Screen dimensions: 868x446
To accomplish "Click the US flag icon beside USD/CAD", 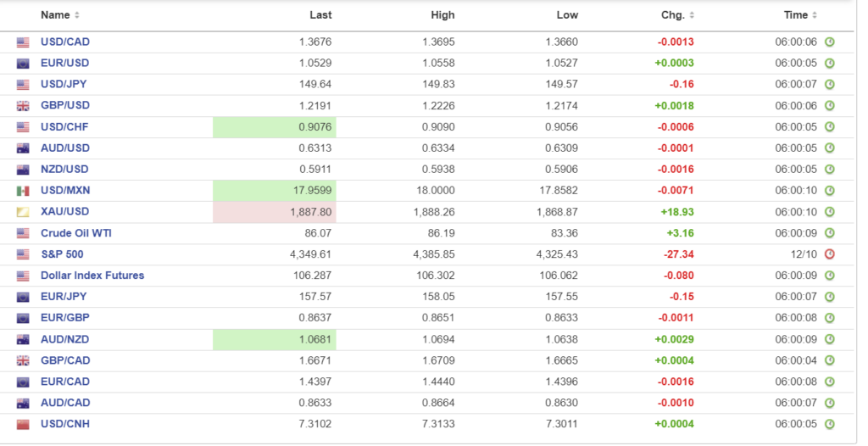I will tap(23, 42).
